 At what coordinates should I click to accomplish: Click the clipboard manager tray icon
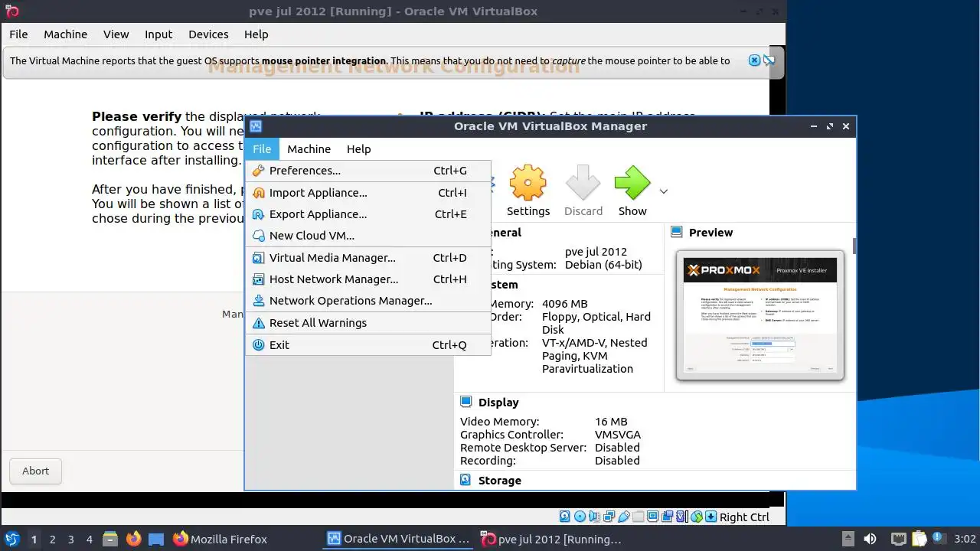[920, 539]
